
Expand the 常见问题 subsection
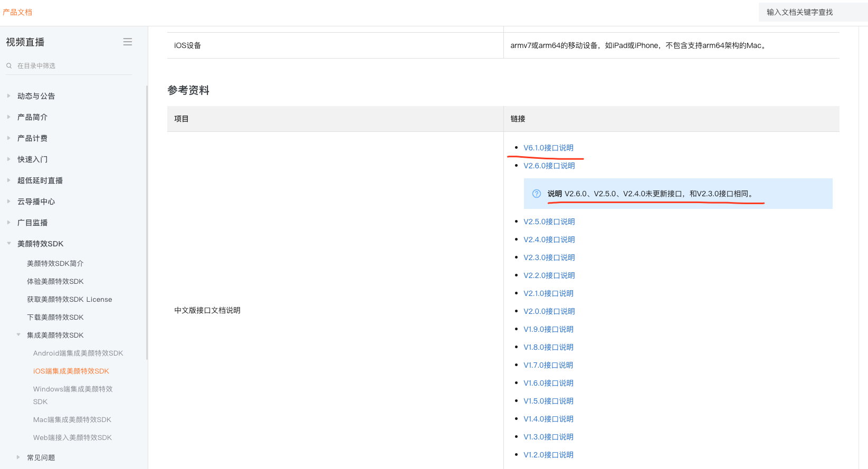(18, 457)
